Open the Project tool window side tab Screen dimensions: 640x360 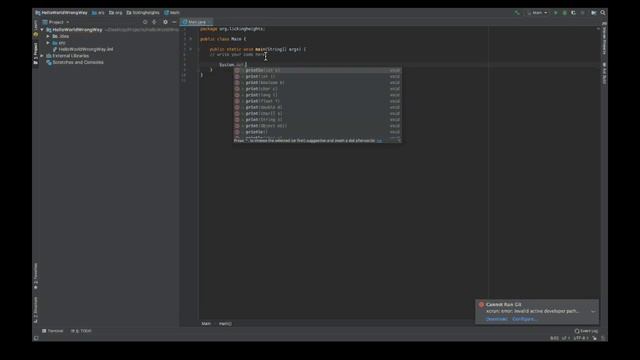pos(36,54)
